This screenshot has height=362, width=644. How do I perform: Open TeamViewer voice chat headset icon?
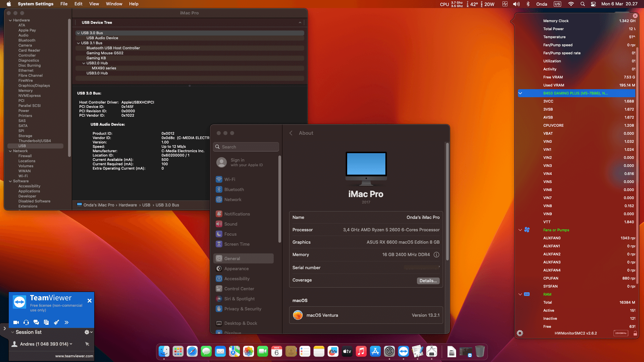coord(26,322)
